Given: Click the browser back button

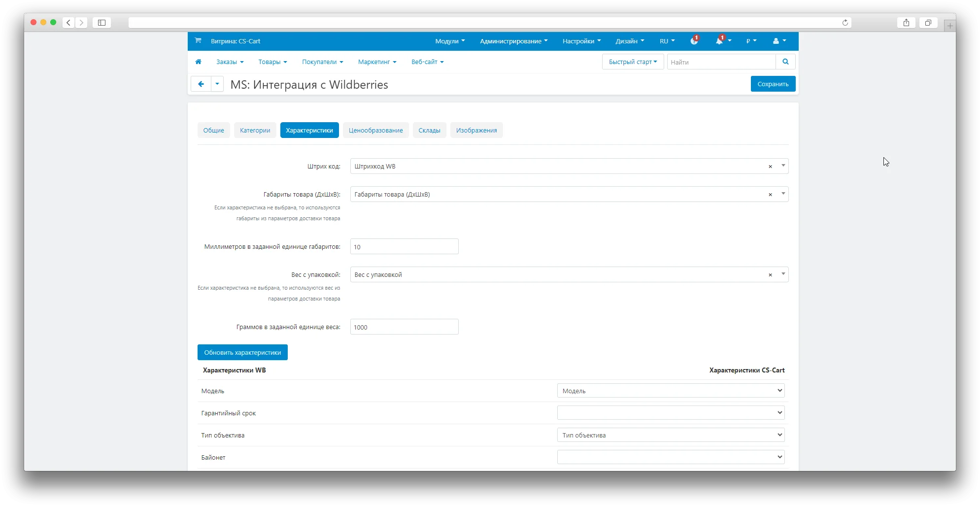Looking at the screenshot, I should point(68,22).
